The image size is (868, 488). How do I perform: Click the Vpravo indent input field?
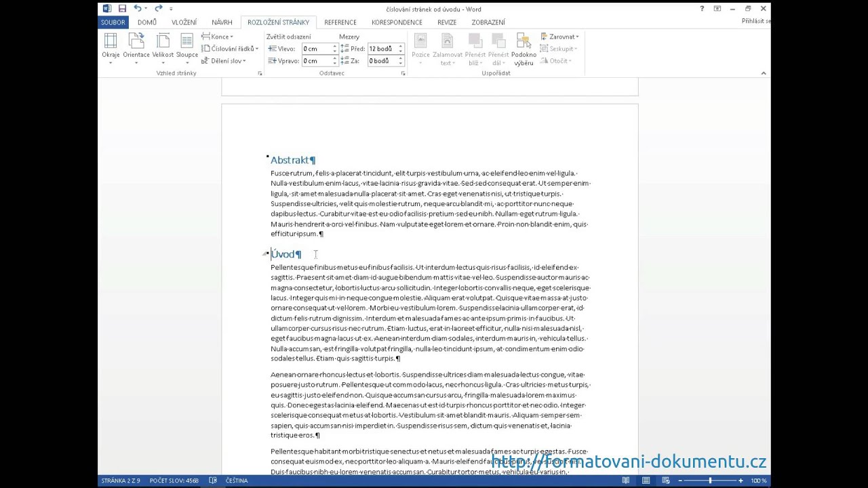pos(316,61)
